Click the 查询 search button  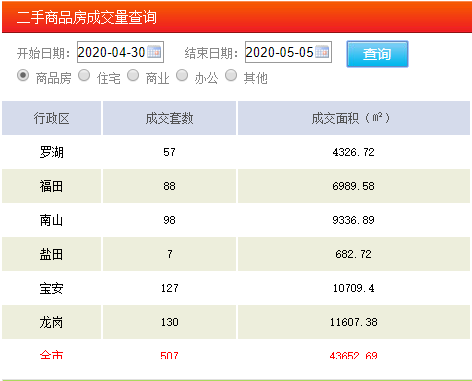[377, 54]
